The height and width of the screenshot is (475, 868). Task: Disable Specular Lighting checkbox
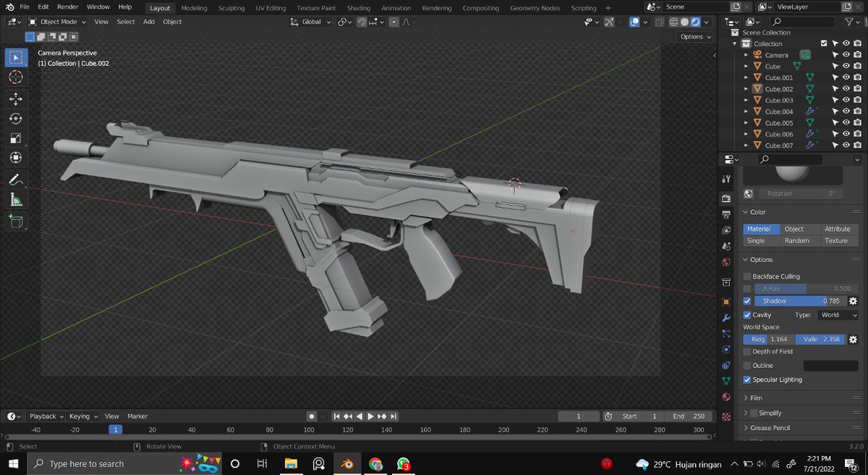[x=747, y=379]
